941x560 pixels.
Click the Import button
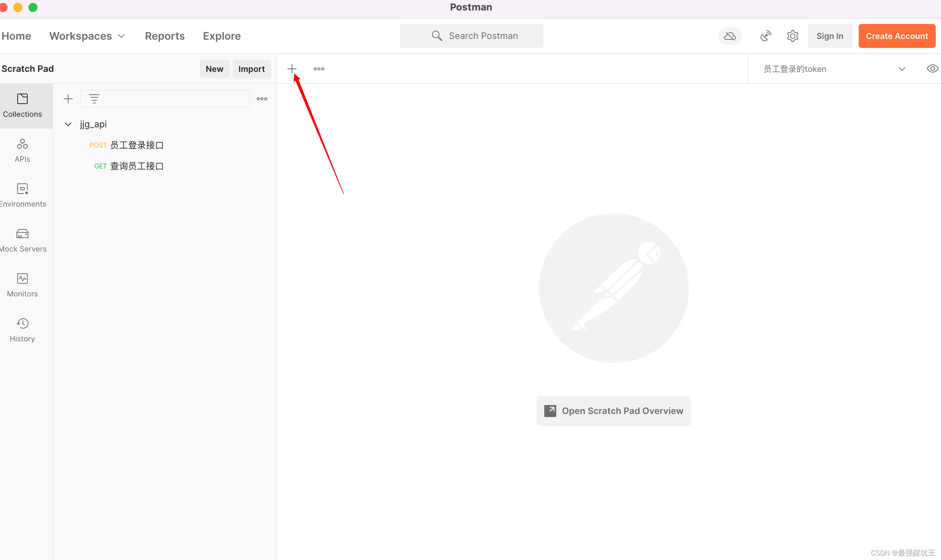[251, 69]
